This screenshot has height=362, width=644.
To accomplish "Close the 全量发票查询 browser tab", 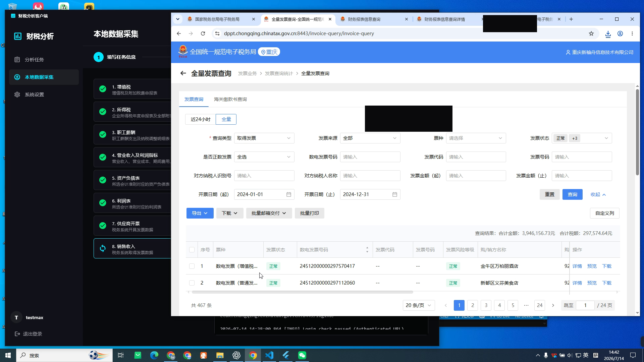I will tap(330, 19).
